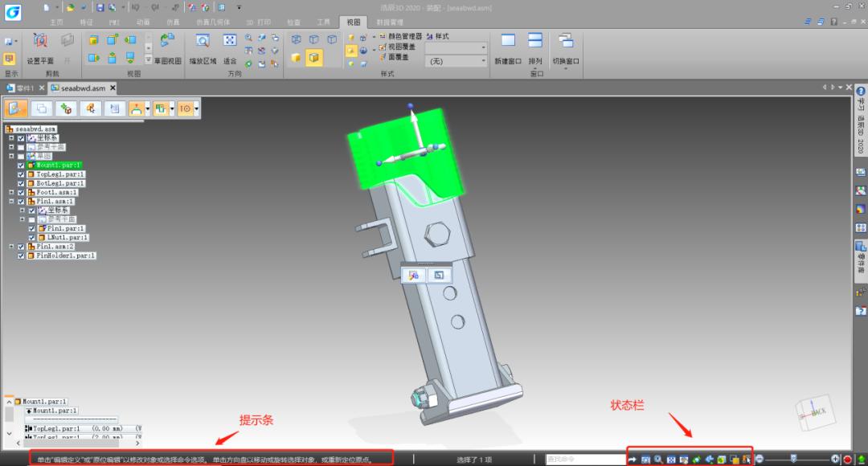The image size is (868, 466).
Task: Click the zoom slider handle in status bar
Action: (793, 458)
